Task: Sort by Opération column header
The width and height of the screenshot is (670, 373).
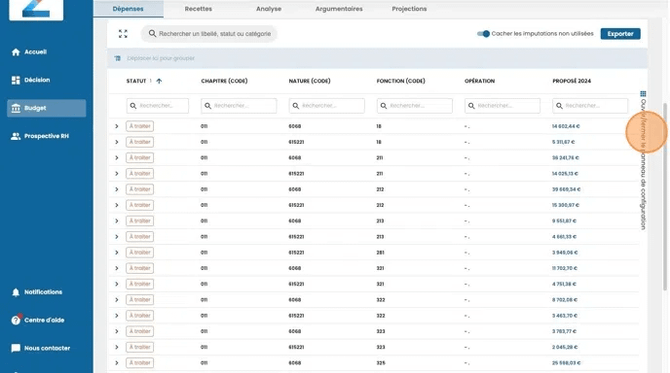Action: coord(479,81)
